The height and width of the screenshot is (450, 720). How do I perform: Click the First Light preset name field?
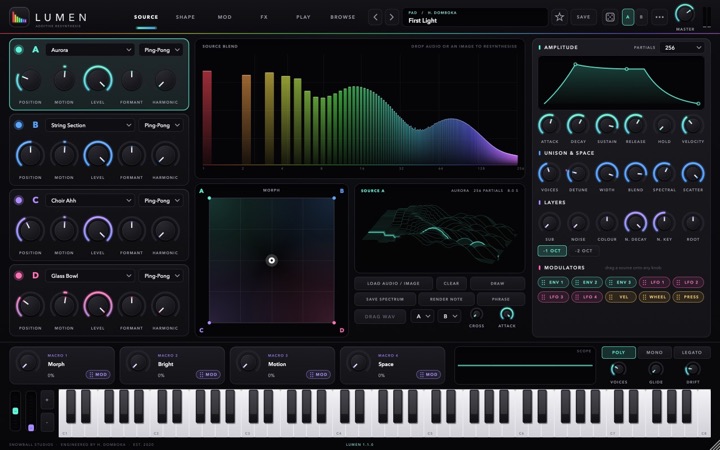(475, 17)
